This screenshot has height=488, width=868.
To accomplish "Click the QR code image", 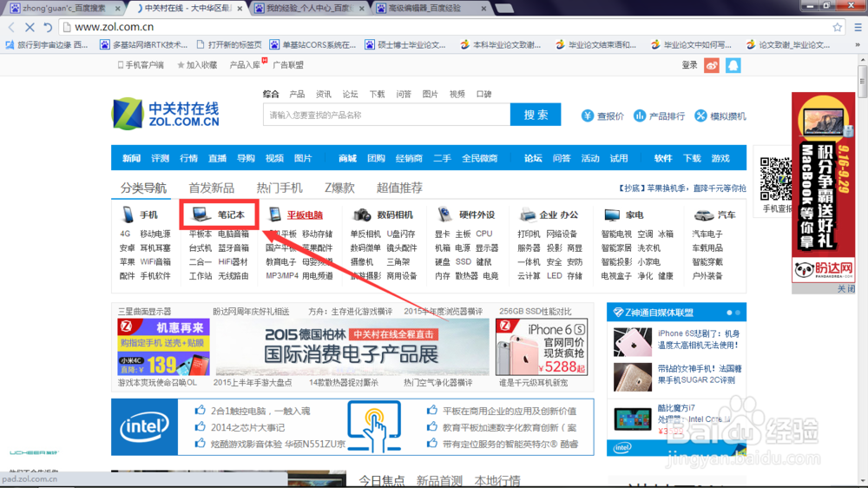I will [775, 180].
